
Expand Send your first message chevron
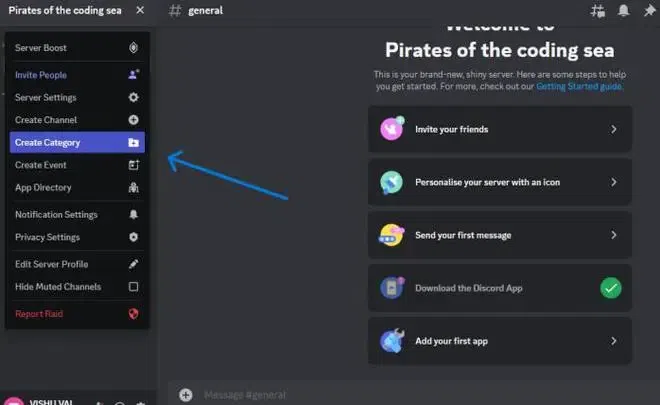[614, 235]
